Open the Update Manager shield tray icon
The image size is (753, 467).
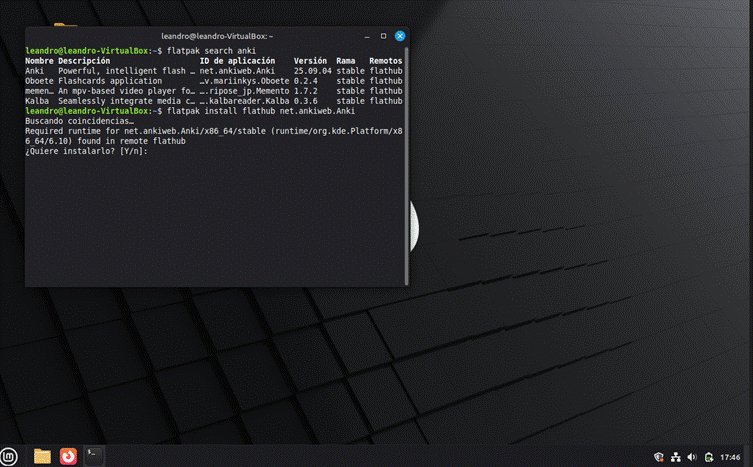(659, 457)
